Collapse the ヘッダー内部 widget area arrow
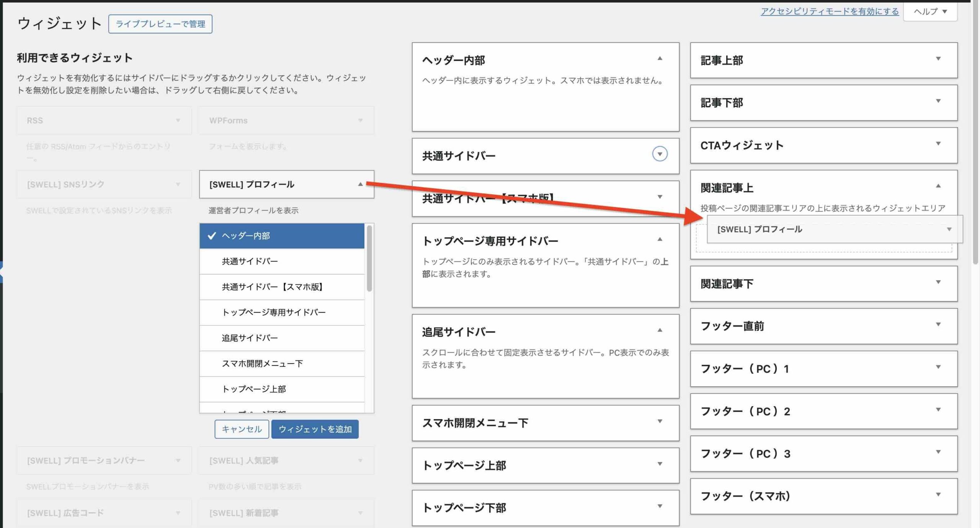Image resolution: width=980 pixels, height=528 pixels. (x=660, y=59)
